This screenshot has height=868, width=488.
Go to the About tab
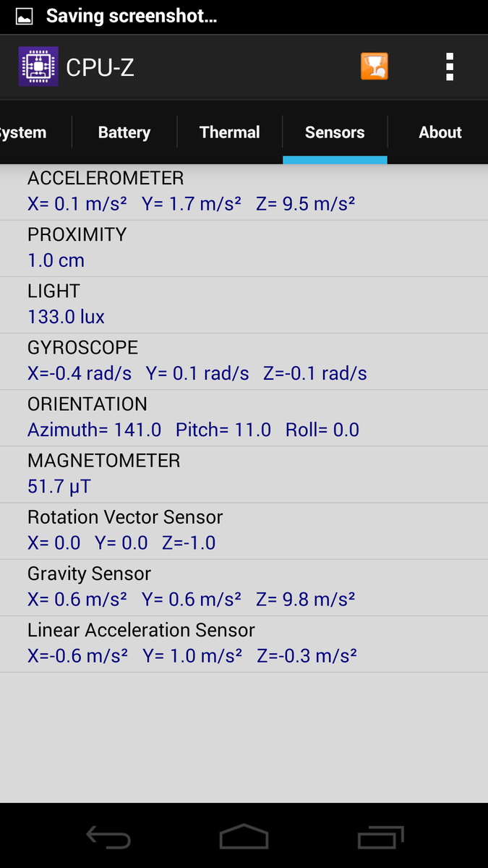pos(440,132)
